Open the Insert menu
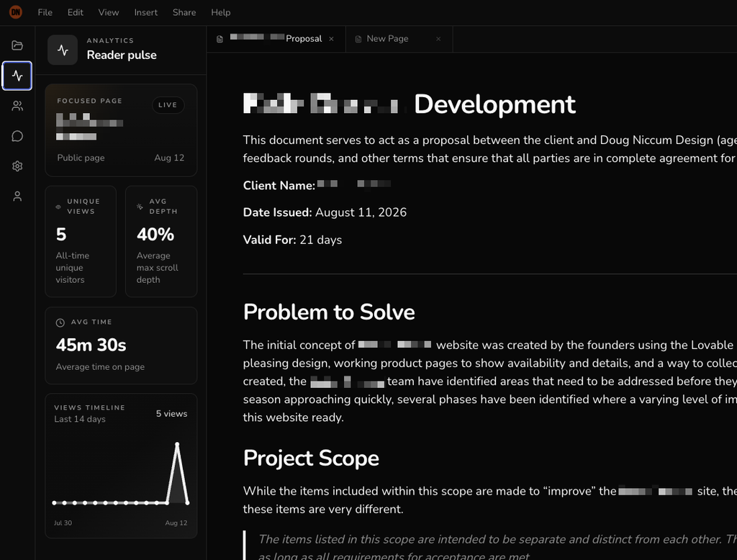Screen dimensions: 737x560 coord(145,12)
